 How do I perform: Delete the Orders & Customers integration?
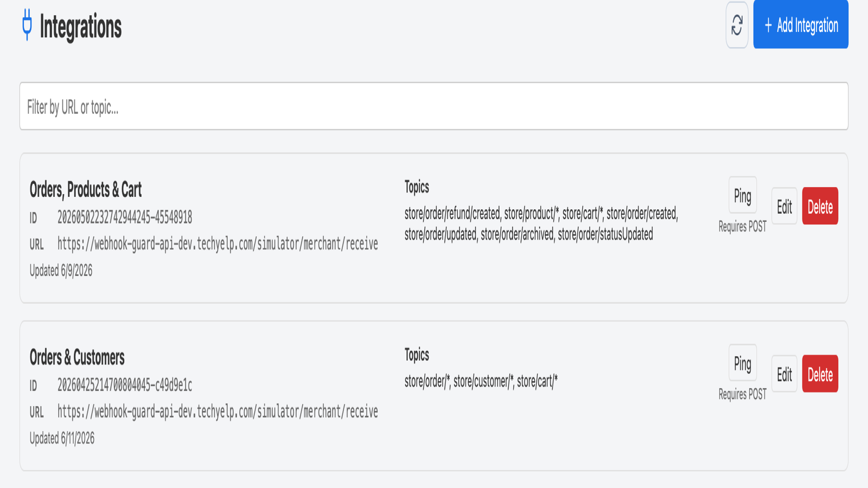[x=820, y=374]
